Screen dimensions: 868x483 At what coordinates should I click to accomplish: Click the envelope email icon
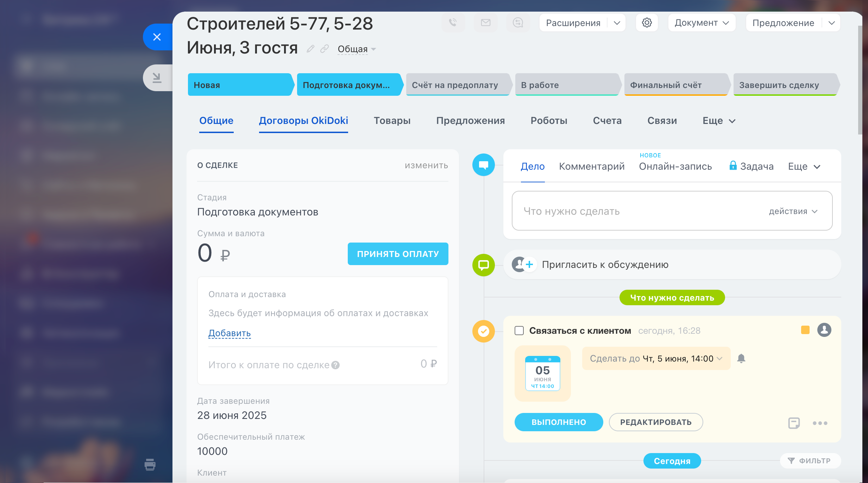click(485, 23)
